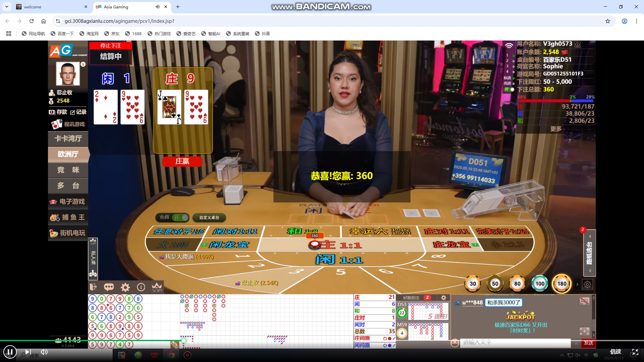Expand 更多 betting statistics

click(x=556, y=129)
